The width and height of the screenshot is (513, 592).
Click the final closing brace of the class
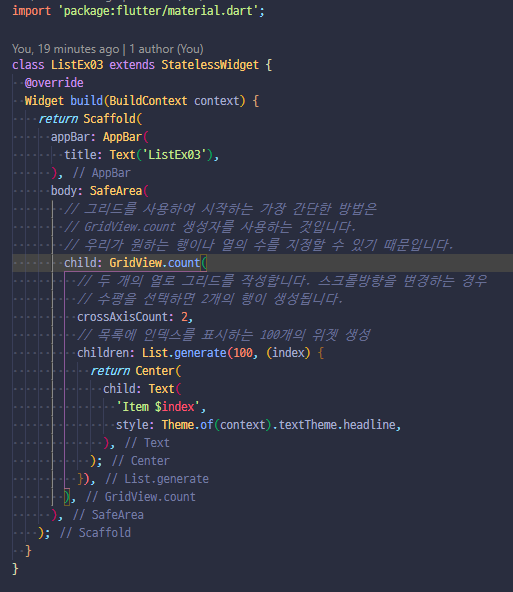click(x=15, y=569)
